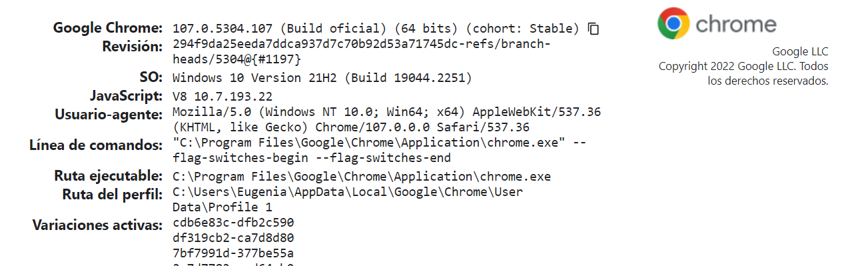
Task: Click the chrome wordmark text
Action: pyautogui.click(x=736, y=25)
